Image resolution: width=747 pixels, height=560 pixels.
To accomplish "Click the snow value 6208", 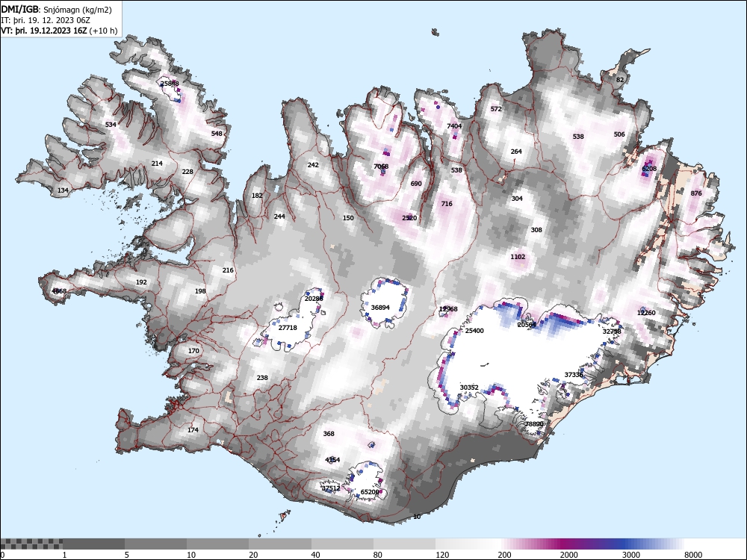I will [x=649, y=169].
